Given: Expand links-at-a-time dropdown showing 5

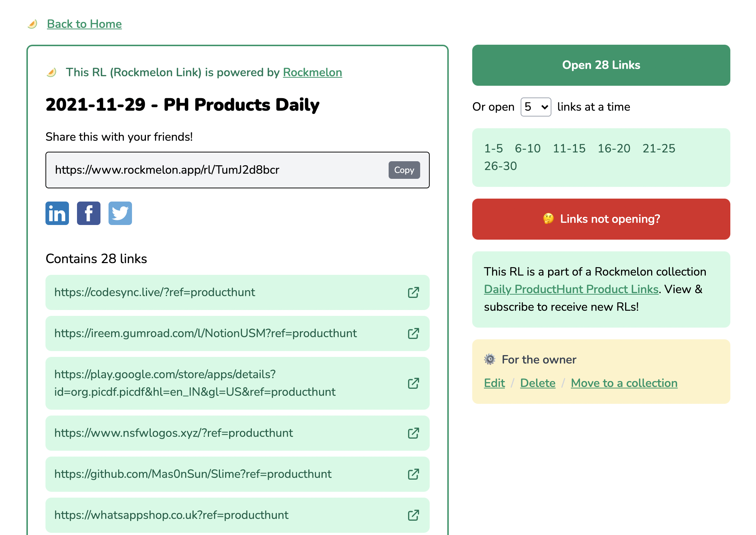Looking at the screenshot, I should 536,107.
